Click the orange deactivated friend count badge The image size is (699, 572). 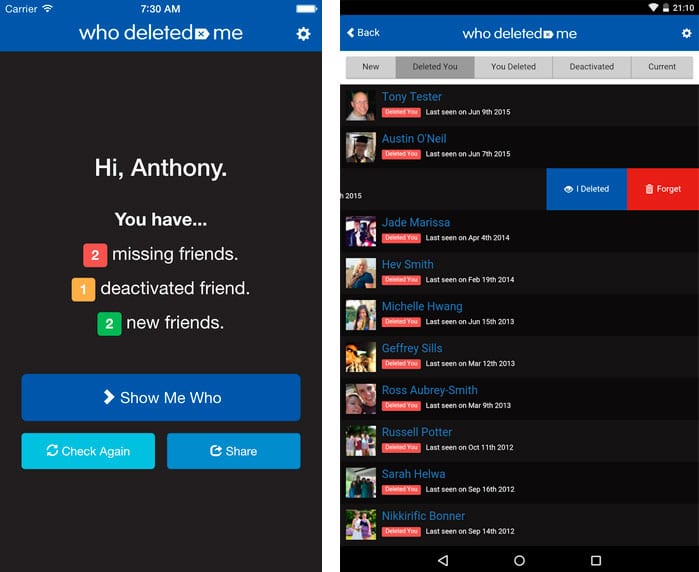[84, 289]
